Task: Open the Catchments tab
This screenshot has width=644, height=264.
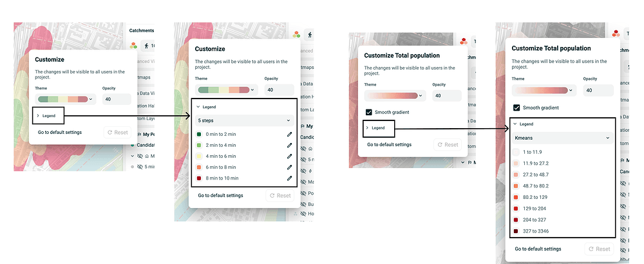Action: [142, 30]
